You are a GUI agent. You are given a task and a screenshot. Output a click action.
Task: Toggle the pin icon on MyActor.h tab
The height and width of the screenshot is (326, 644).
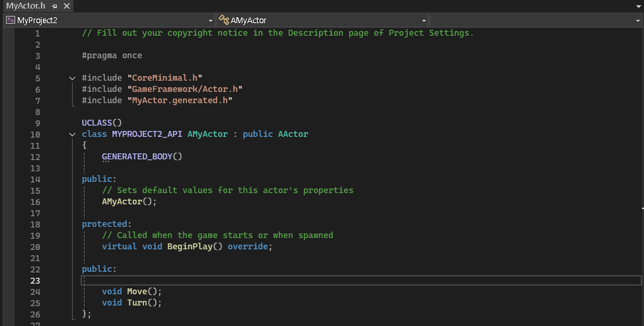pos(54,6)
